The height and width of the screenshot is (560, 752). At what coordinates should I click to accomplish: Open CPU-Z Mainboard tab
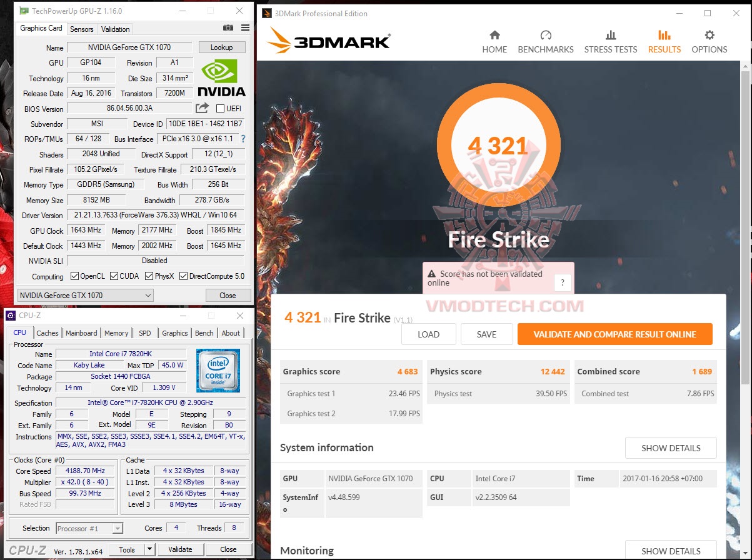coord(81,333)
